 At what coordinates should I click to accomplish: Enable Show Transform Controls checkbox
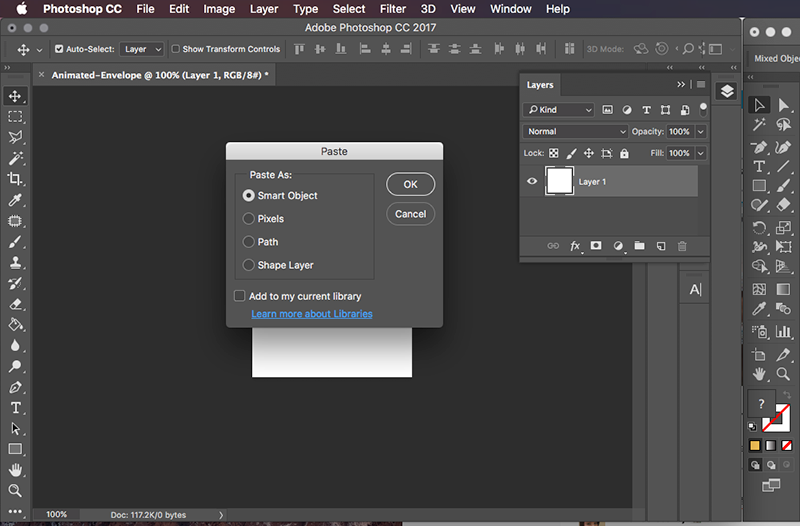click(176, 49)
